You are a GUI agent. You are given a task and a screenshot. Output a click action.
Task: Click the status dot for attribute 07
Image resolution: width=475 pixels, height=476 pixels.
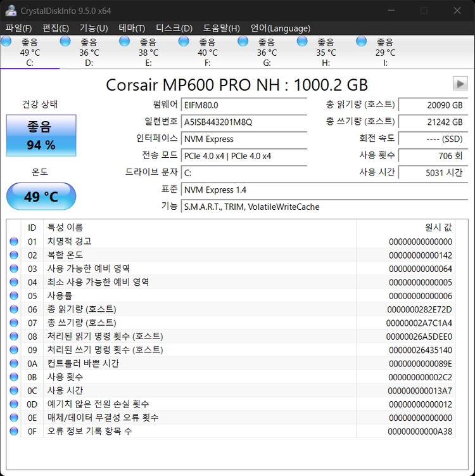[x=14, y=323]
